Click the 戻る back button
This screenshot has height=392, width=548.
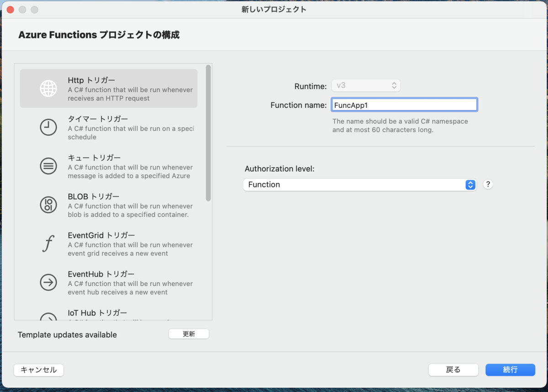tap(453, 370)
